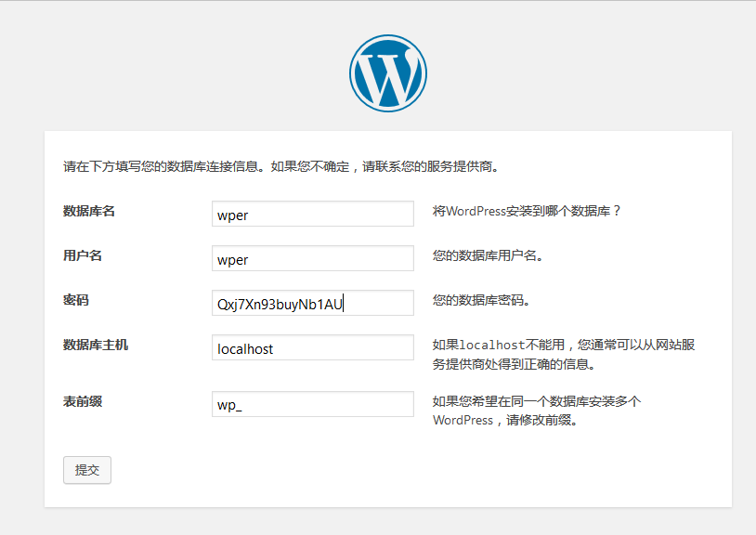The height and width of the screenshot is (535, 756).
Task: Select the 密码 label
Action: click(x=76, y=301)
